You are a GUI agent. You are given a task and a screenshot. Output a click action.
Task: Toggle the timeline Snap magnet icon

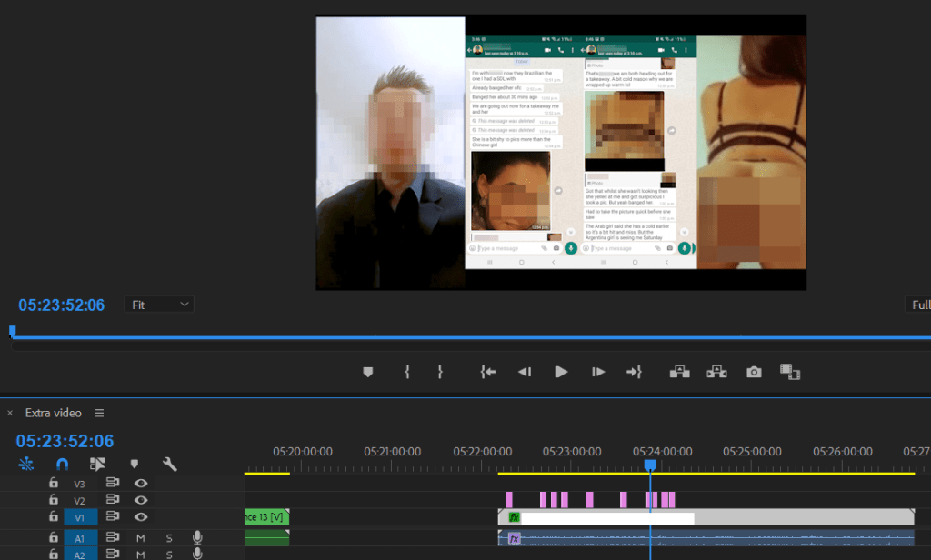point(62,465)
